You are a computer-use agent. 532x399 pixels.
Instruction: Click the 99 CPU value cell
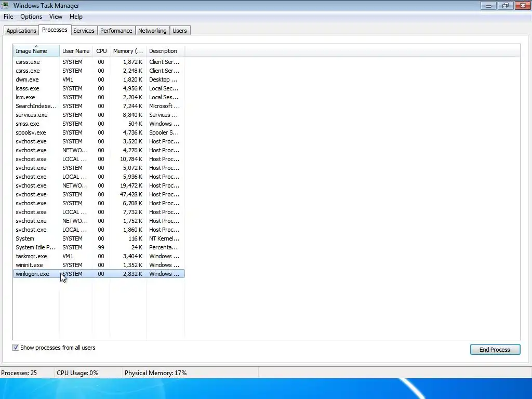pos(101,247)
